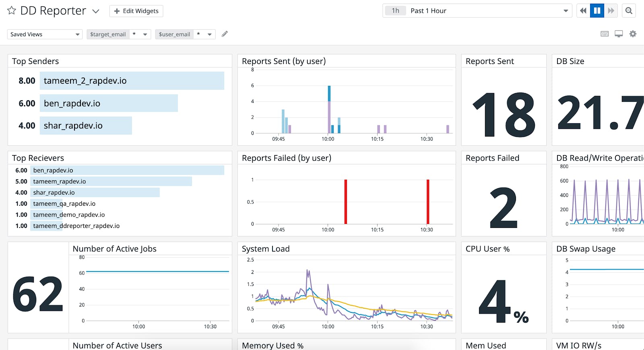Edit template variables with the pencil icon

point(225,34)
